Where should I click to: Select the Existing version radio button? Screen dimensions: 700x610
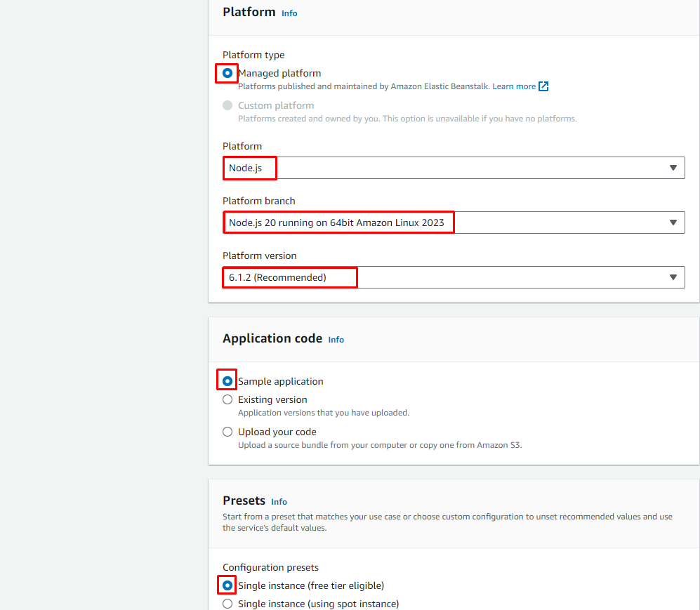[x=227, y=399]
